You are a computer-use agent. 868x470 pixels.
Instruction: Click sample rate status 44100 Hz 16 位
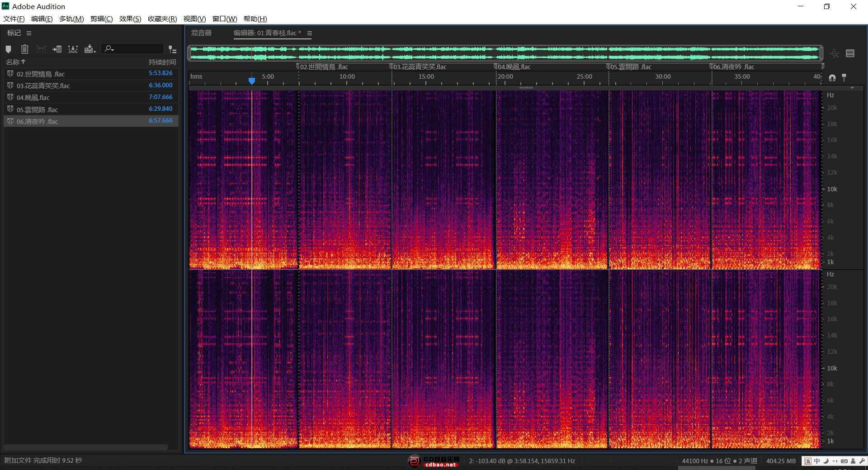(x=720, y=461)
